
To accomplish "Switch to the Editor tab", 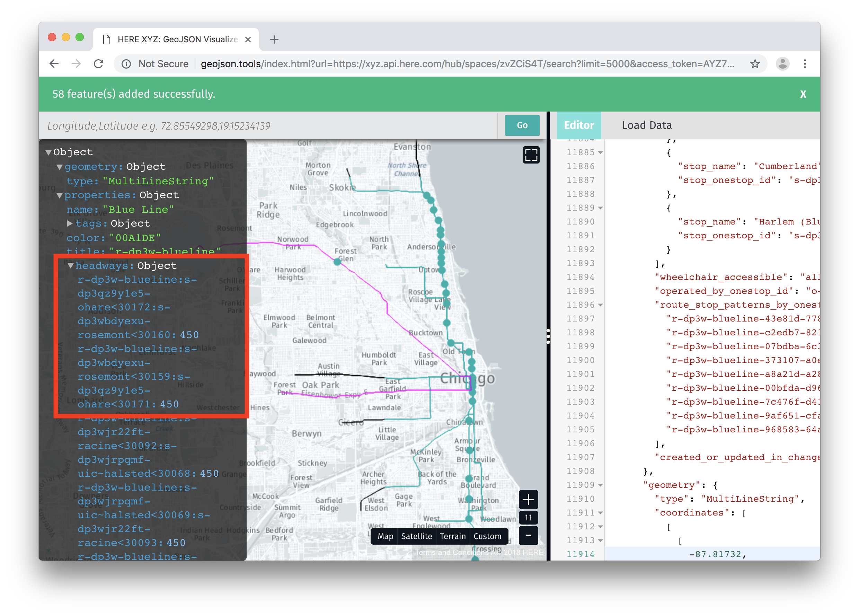I will point(579,125).
